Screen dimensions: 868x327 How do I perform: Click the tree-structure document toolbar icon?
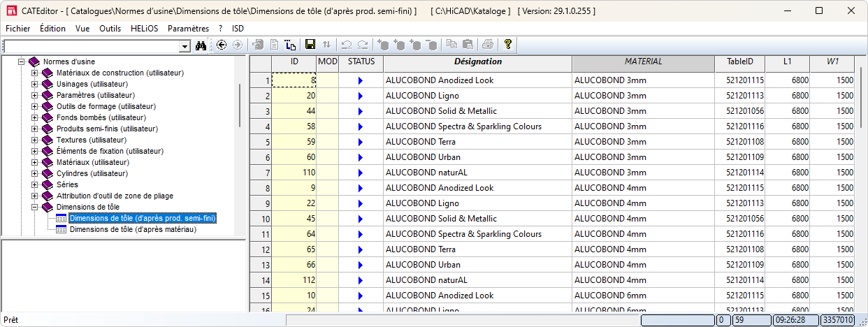pyautogui.click(x=291, y=45)
